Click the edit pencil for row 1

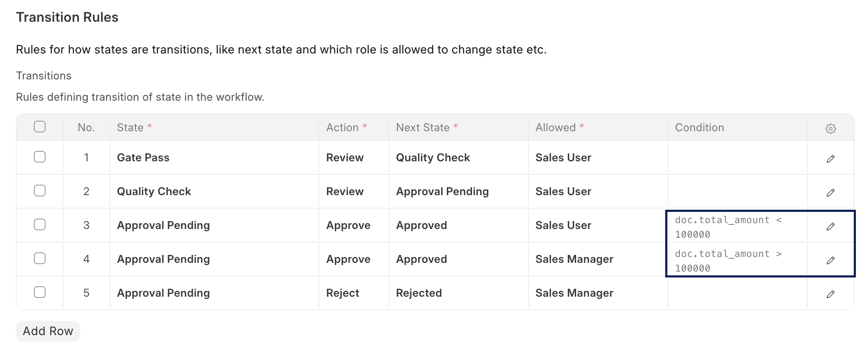[830, 159]
